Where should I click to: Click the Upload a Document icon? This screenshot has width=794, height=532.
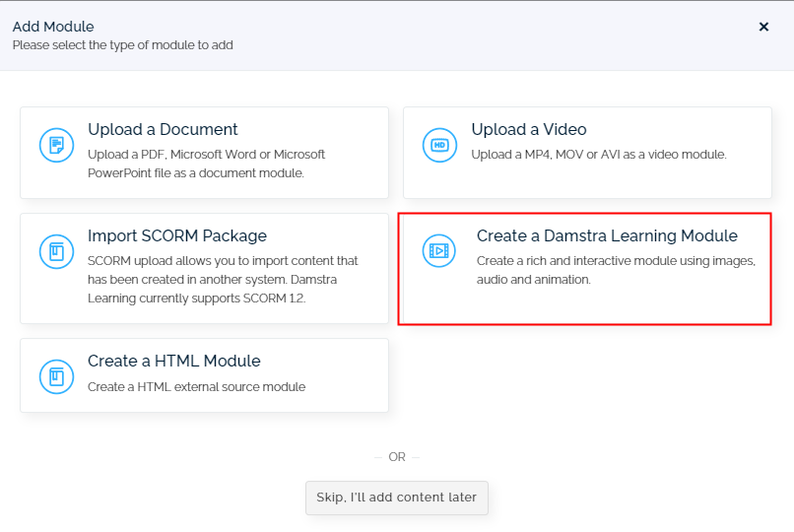pos(57,145)
